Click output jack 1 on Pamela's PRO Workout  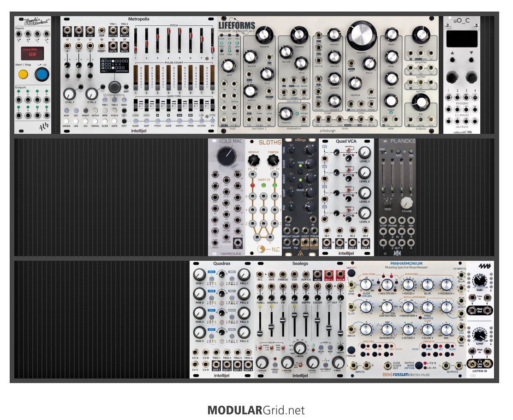19,100
